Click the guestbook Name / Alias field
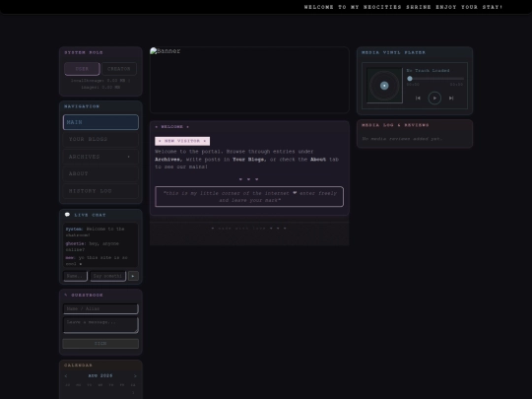The height and width of the screenshot is (399, 532). 100,308
